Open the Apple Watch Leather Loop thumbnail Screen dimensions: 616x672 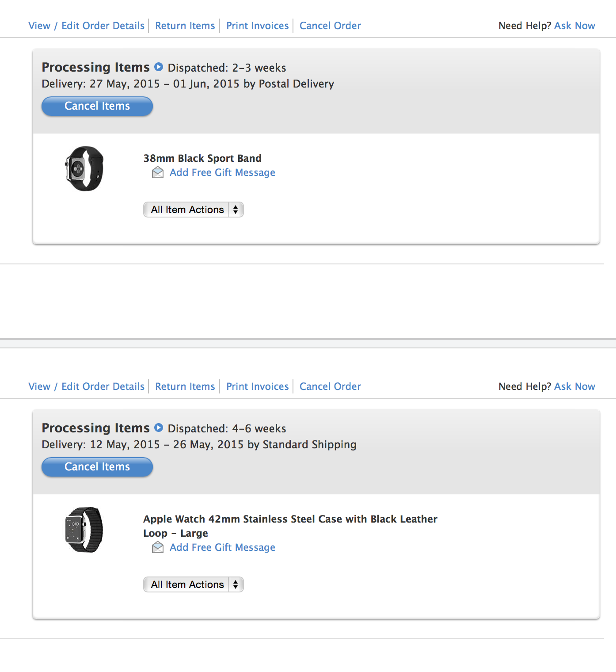84,530
